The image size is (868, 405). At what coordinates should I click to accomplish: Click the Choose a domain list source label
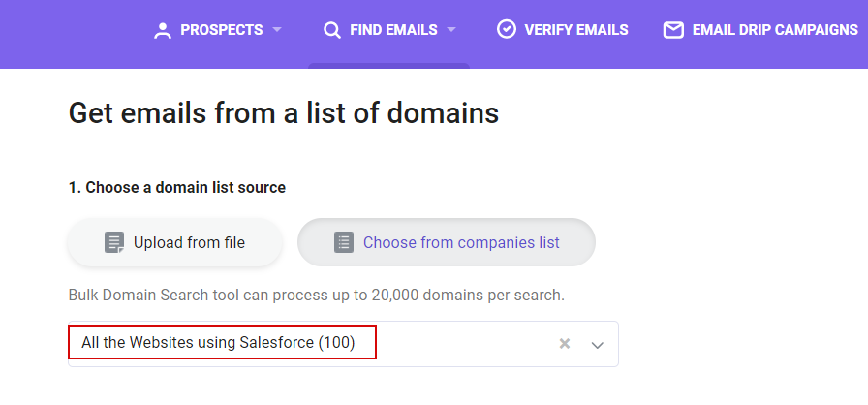coord(177,188)
